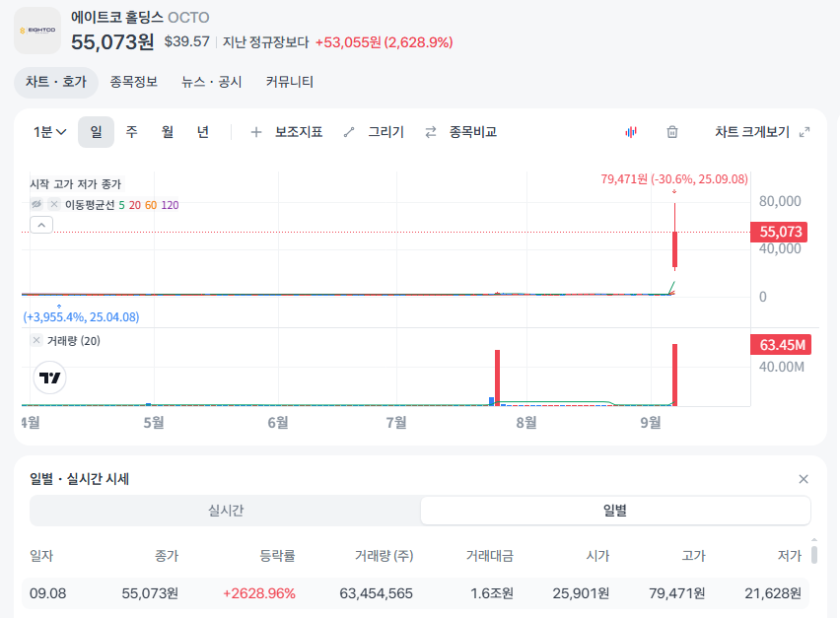Click the 고가 column header
The width and height of the screenshot is (840, 618).
click(x=694, y=556)
